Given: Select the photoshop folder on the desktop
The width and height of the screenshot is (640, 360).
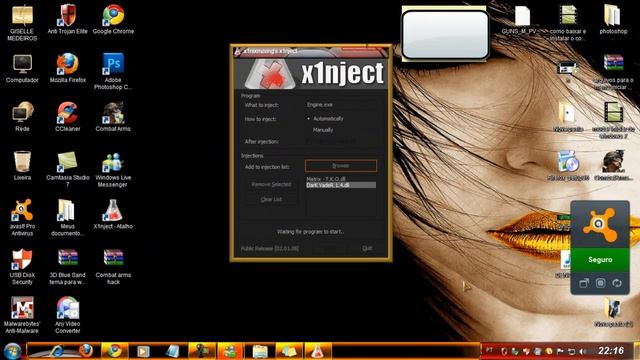Looking at the screenshot, I should [x=613, y=20].
